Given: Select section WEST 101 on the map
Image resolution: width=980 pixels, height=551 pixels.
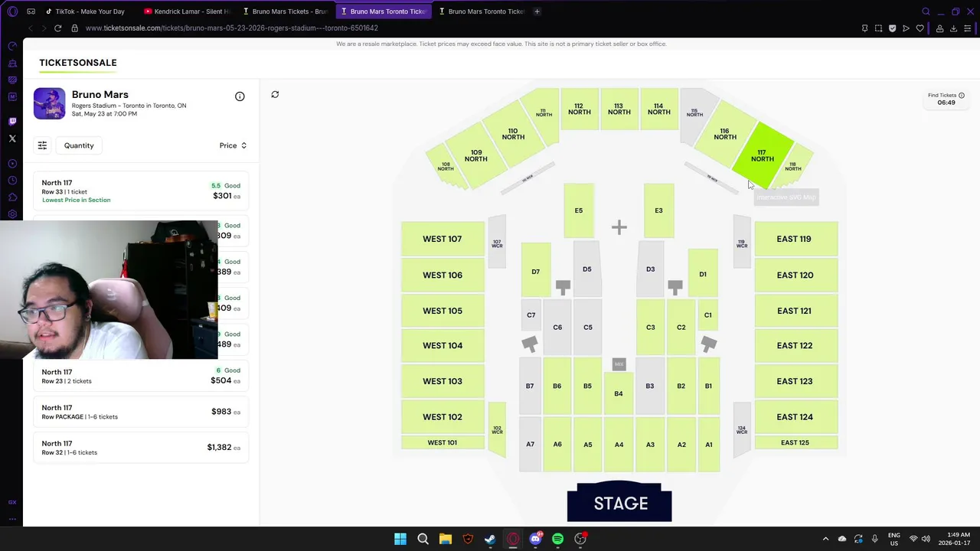Looking at the screenshot, I should tap(443, 442).
